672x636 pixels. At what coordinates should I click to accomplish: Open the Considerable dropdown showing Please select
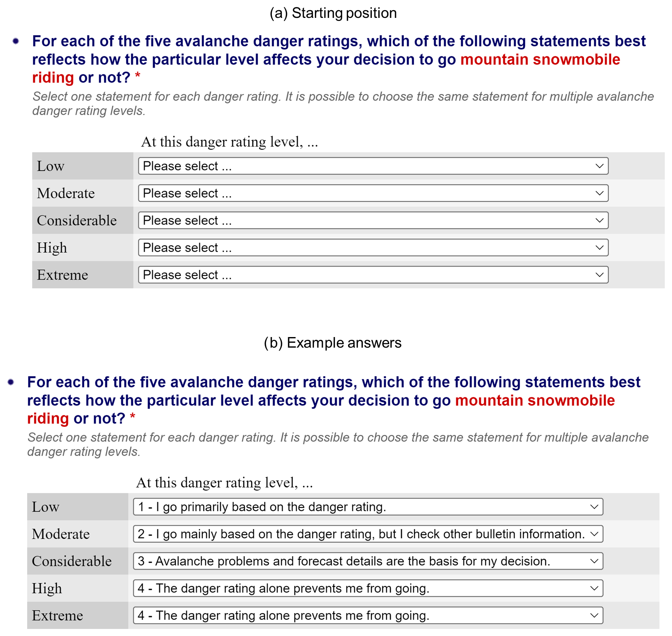(x=373, y=220)
